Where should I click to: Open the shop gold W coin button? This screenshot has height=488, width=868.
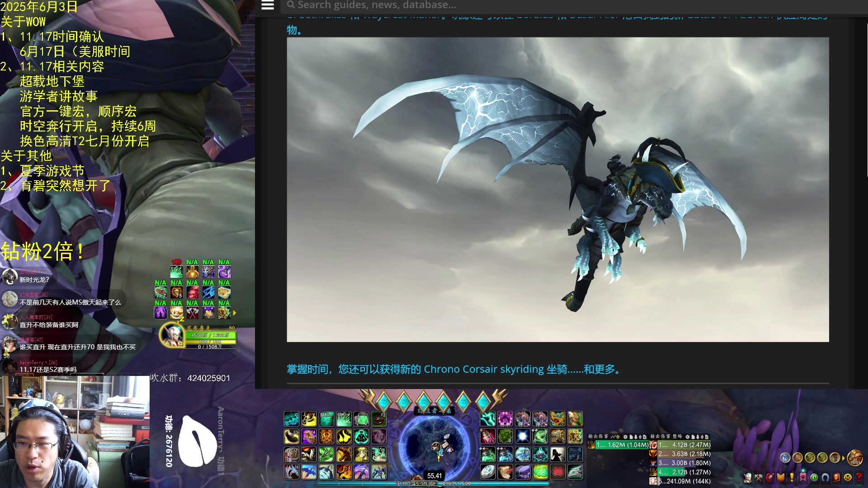coord(848,477)
